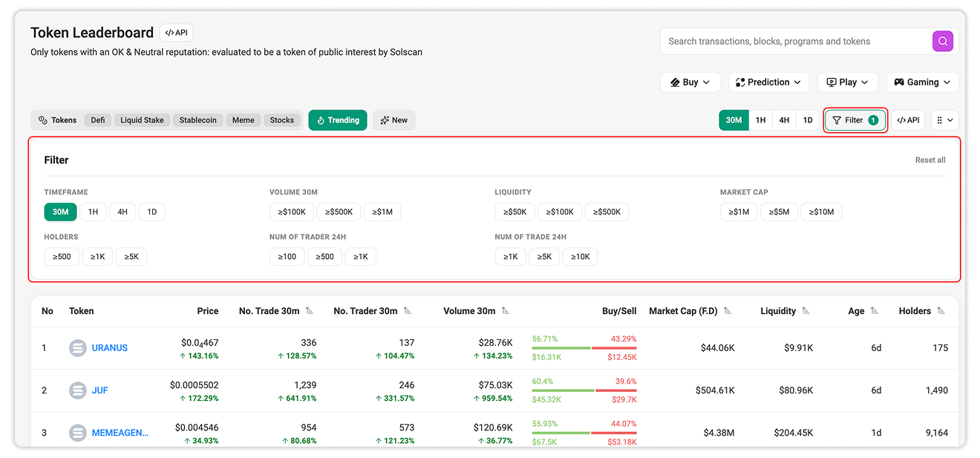The image size is (980, 458).
Task: Open the JUF token link
Action: point(100,390)
